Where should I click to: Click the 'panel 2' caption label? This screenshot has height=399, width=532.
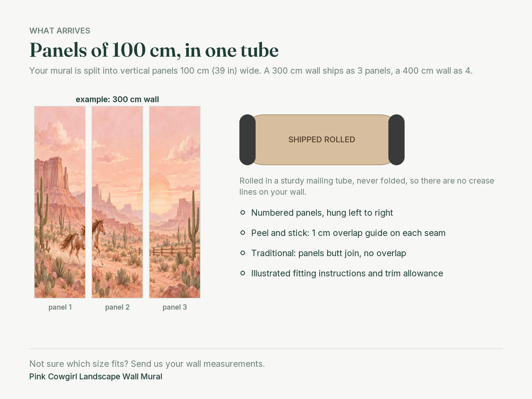[117, 307]
